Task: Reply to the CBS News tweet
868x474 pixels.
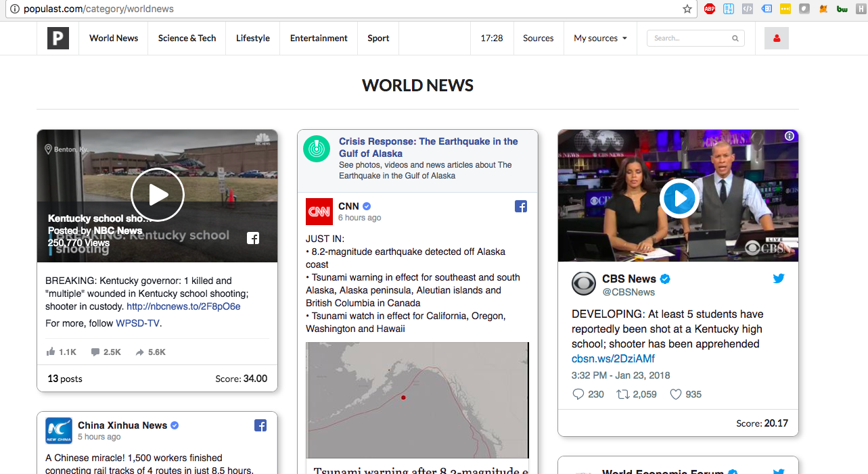Action: click(x=578, y=394)
